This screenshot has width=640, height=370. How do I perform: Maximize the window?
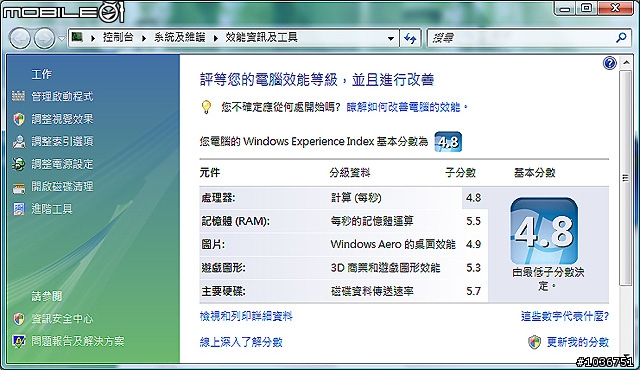586,9
